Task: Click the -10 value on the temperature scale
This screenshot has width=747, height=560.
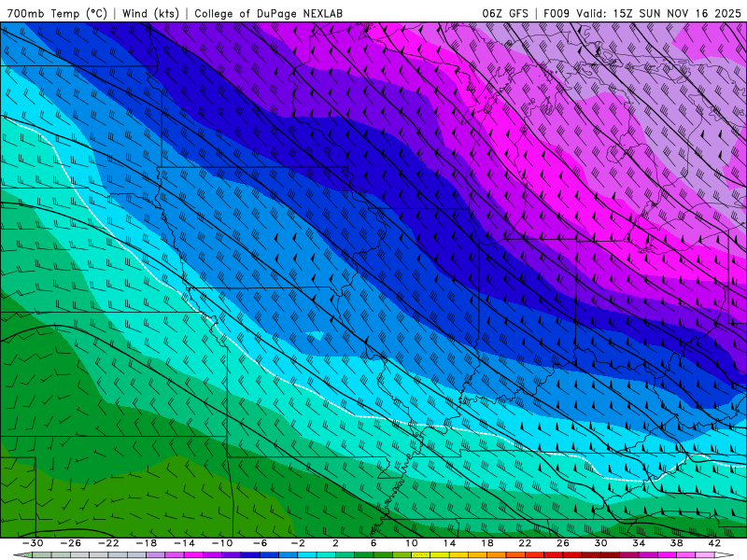Action: pos(222,543)
